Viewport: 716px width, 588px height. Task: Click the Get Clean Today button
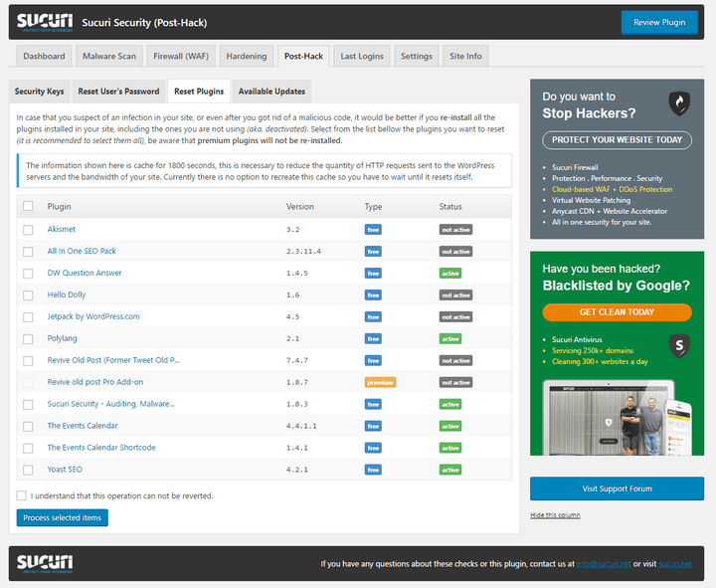[617, 312]
